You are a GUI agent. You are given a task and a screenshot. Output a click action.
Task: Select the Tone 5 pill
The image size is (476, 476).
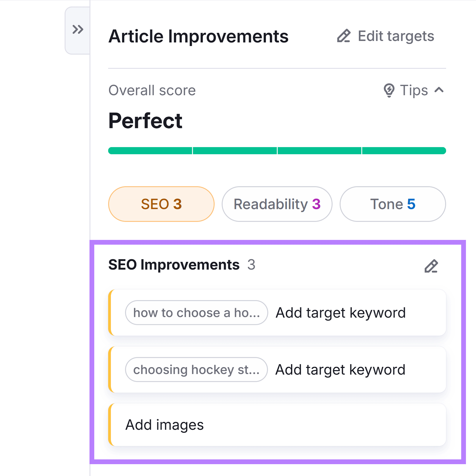393,204
